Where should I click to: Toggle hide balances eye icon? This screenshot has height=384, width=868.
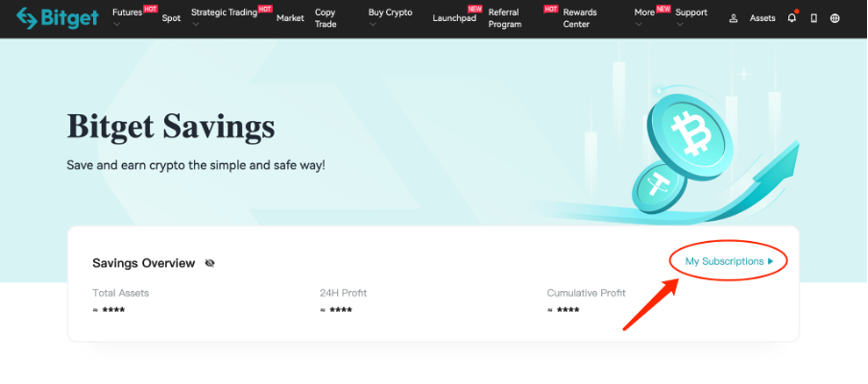click(210, 263)
